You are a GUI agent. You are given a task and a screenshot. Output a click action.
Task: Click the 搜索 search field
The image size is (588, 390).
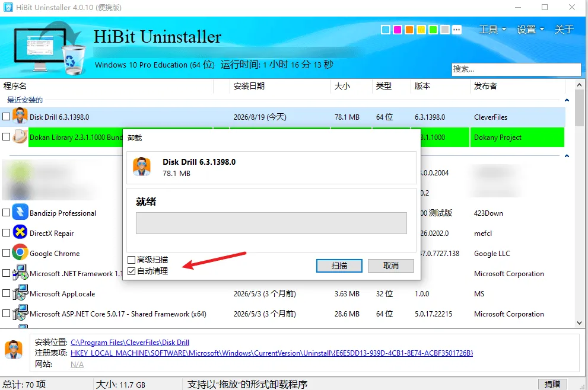(516, 69)
